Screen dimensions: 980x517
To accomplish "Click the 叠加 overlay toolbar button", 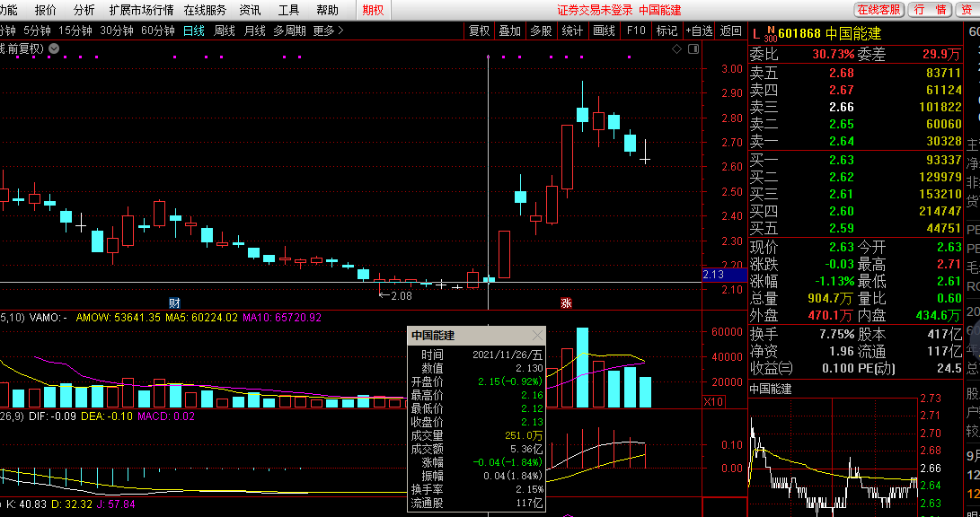I will [510, 31].
